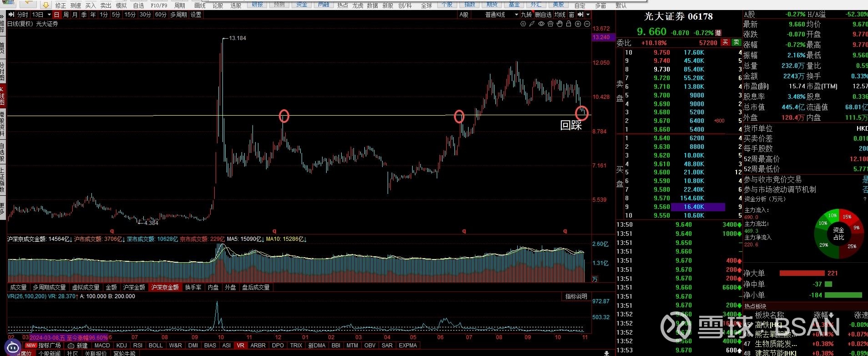Open 修正 in top menu
Image resolution: width=868 pixels, height=356 pixels.
tap(61, 5)
